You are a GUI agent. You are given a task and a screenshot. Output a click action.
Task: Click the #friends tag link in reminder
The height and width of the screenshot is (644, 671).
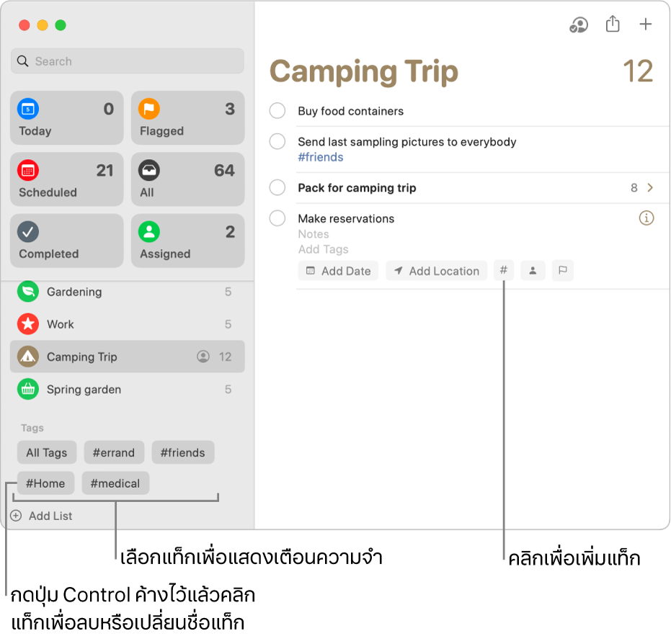tap(321, 157)
